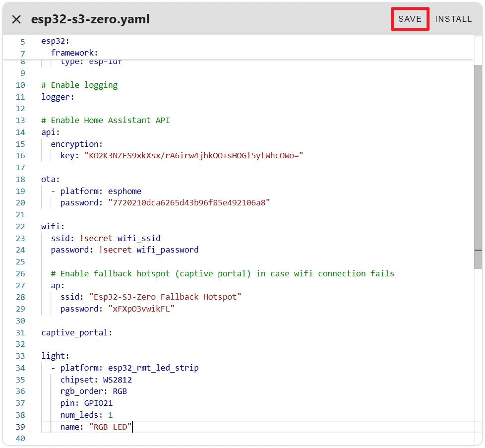Click the '# Enable logging' comment line
This screenshot has height=448, width=485.
click(79, 85)
